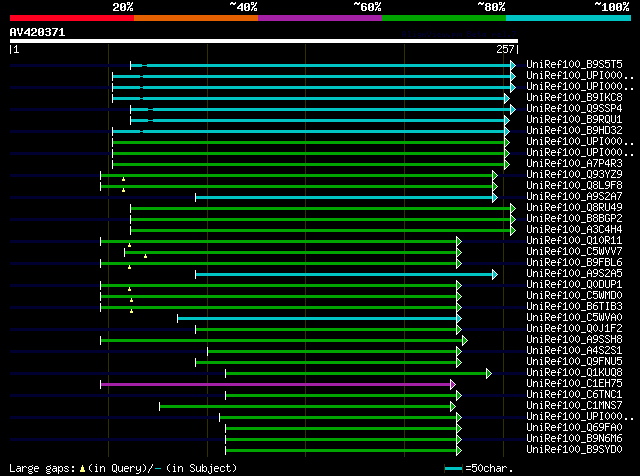
Task: Click the UniRef100_B9RQU1 label
Action: click(574, 120)
